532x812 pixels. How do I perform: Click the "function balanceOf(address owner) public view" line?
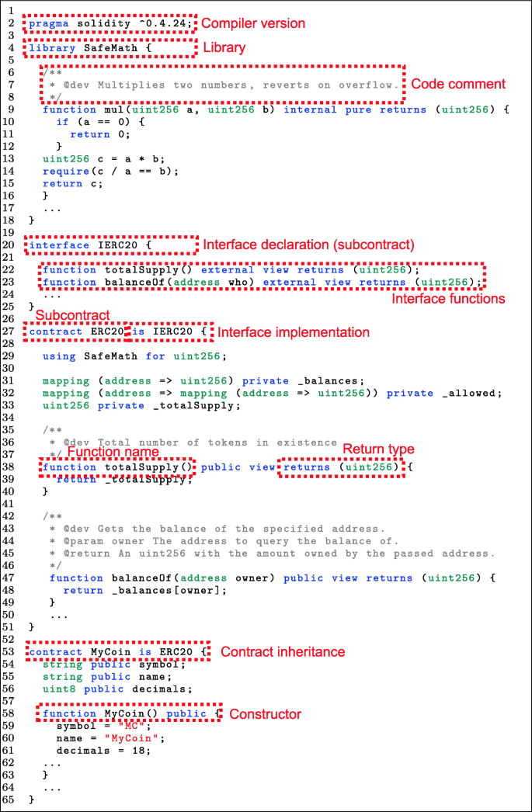pos(273,578)
